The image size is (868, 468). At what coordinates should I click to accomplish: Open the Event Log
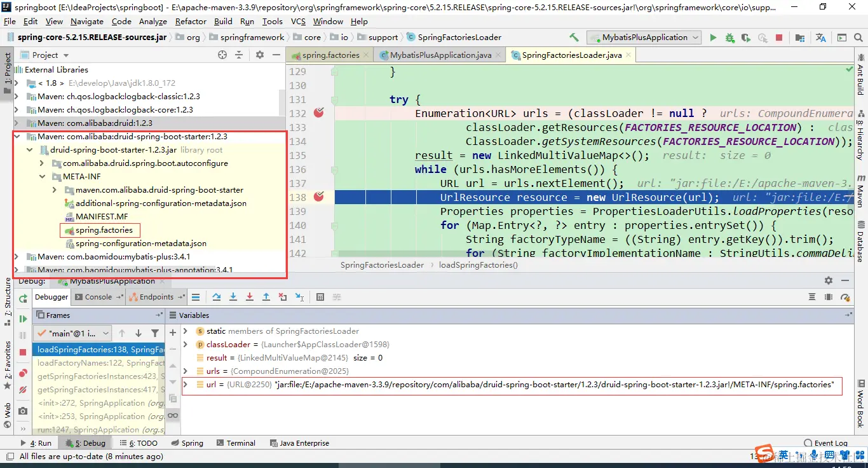point(825,443)
